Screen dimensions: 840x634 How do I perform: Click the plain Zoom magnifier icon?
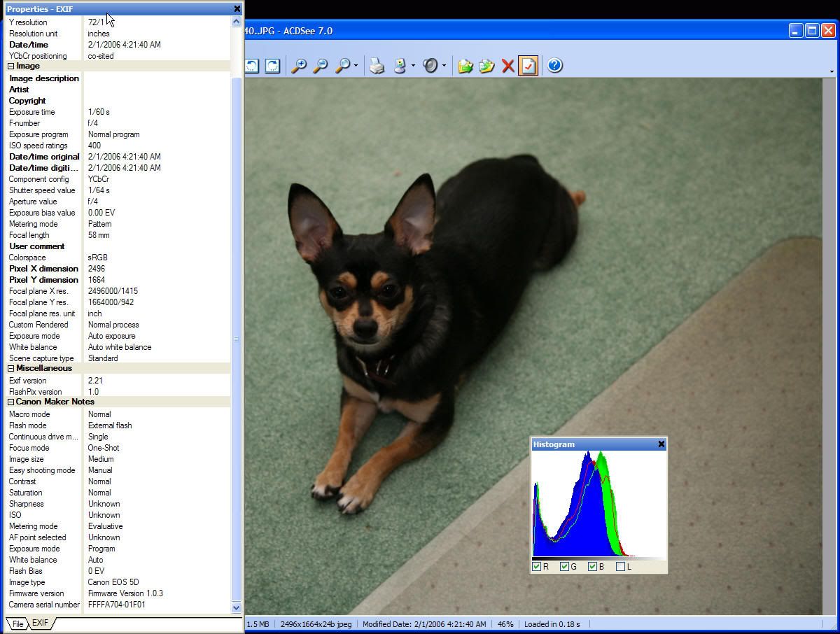342,66
